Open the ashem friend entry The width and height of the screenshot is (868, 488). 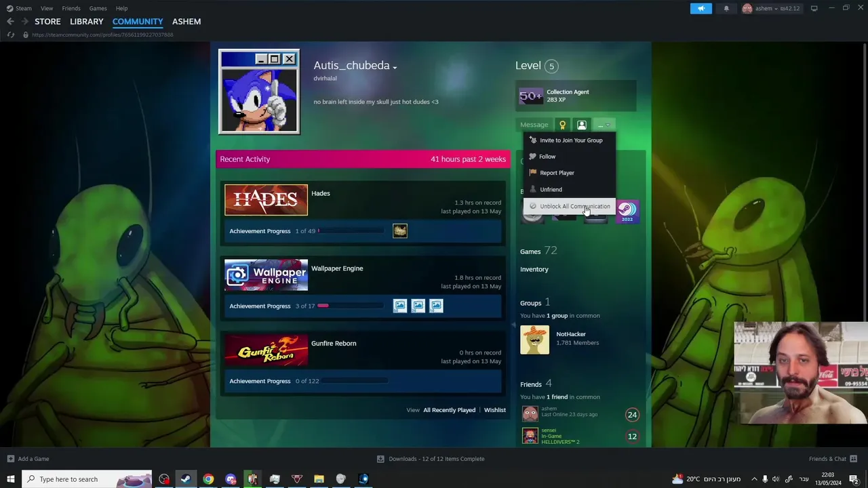pos(580,414)
